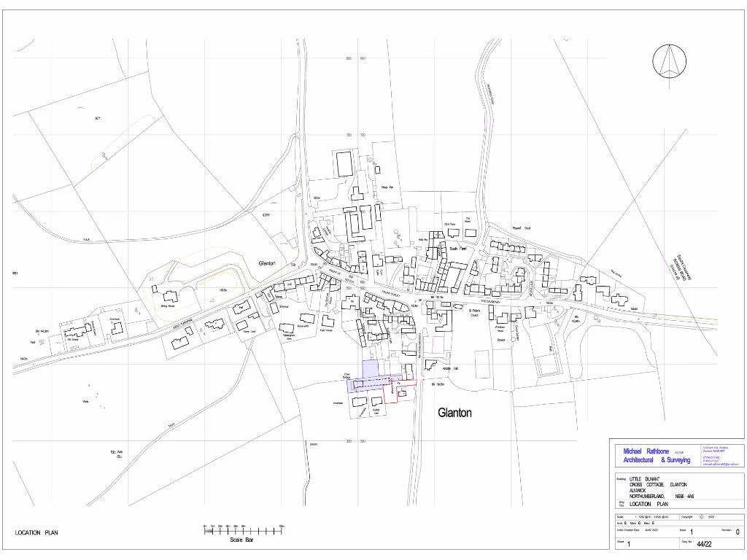Click the LOCATION PLAN title in title block

tap(649, 504)
